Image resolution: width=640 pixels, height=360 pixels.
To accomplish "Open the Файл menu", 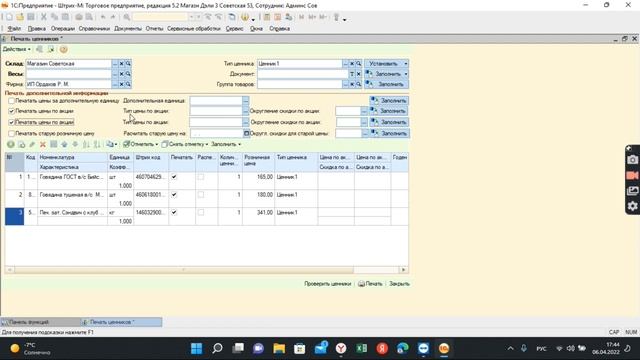I will coord(14,29).
